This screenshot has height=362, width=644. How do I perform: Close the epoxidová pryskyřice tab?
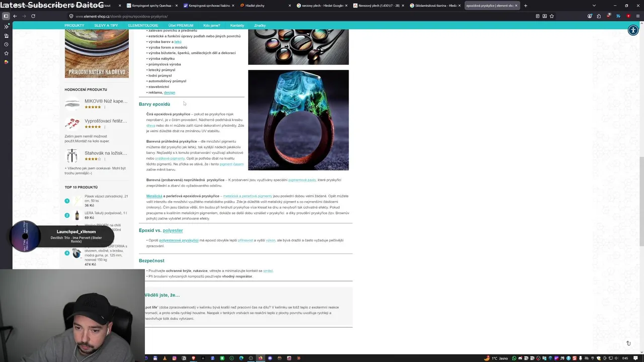(x=516, y=6)
